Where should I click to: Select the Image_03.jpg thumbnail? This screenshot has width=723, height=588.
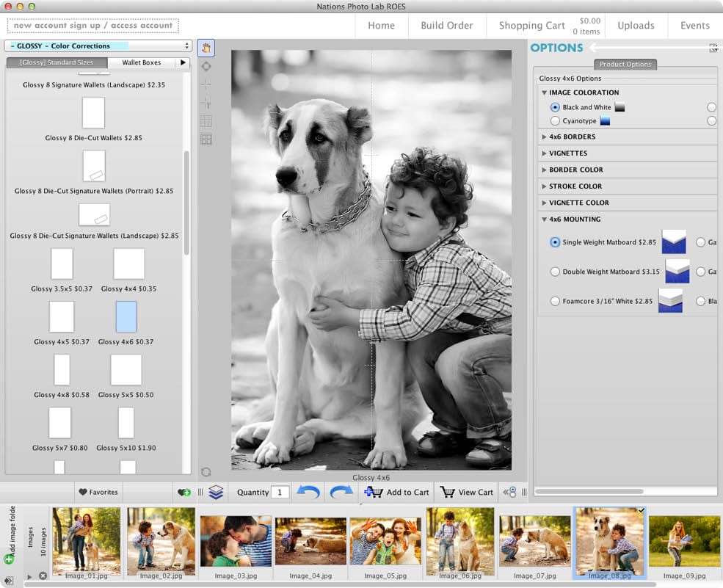tap(236, 541)
